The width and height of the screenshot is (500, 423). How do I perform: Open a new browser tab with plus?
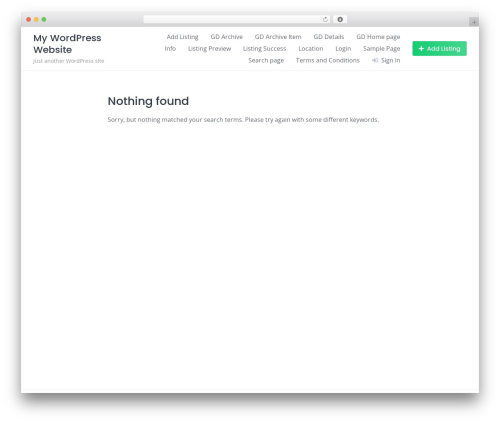[x=474, y=22]
